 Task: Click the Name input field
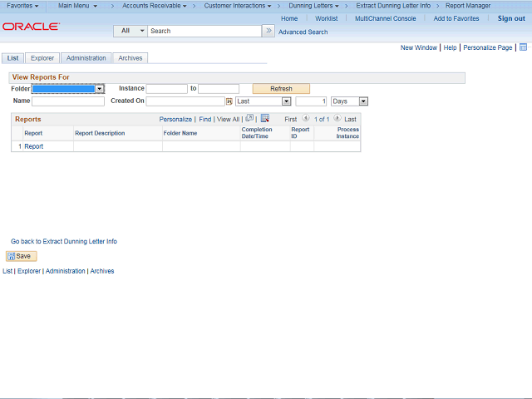coord(68,101)
